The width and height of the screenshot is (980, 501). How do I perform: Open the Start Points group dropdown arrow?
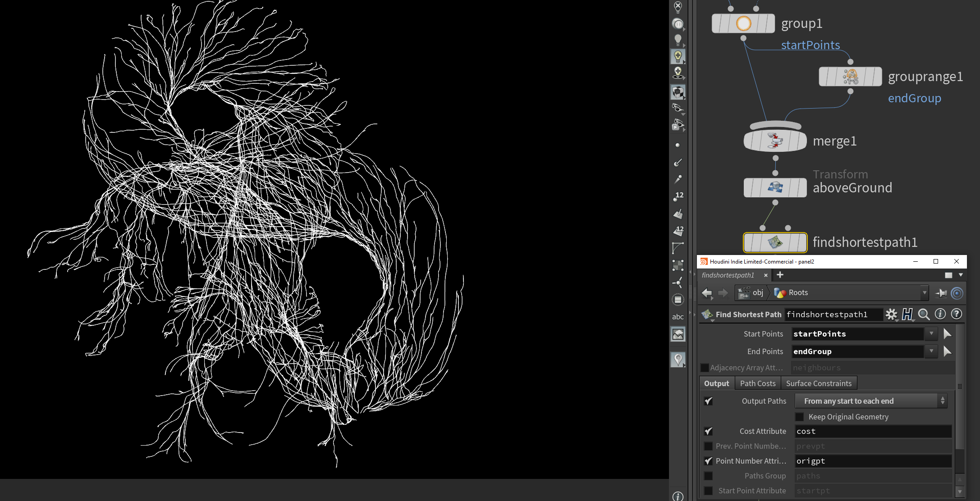point(931,334)
